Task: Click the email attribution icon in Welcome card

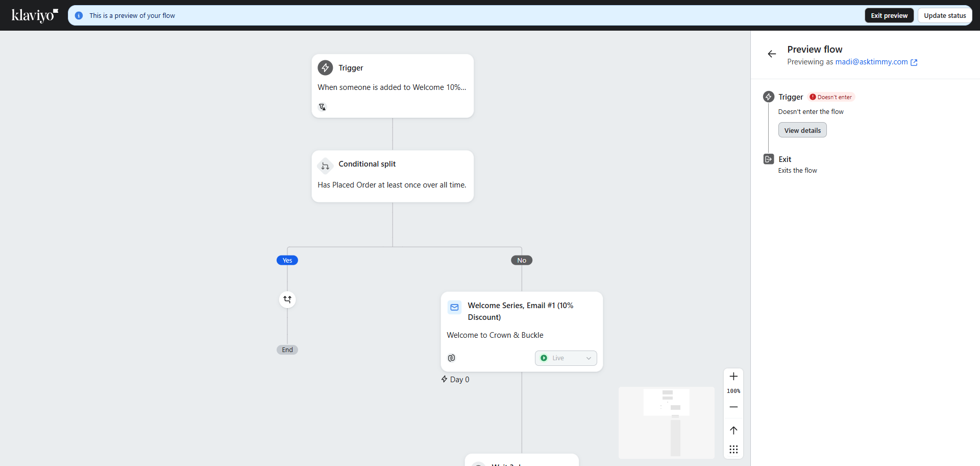Action: [x=452, y=358]
